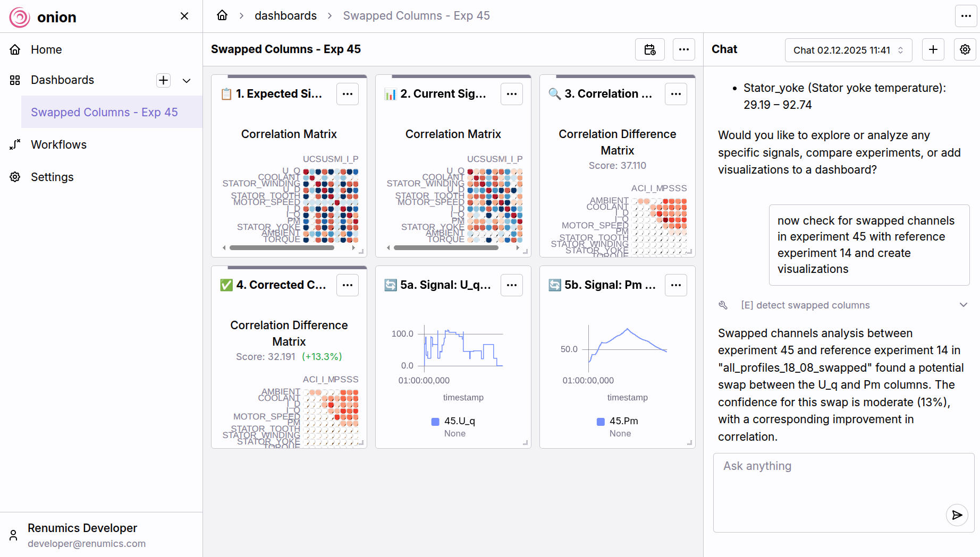The width and height of the screenshot is (980, 557).
Task: Open the Settings menu item
Action: [x=52, y=177]
